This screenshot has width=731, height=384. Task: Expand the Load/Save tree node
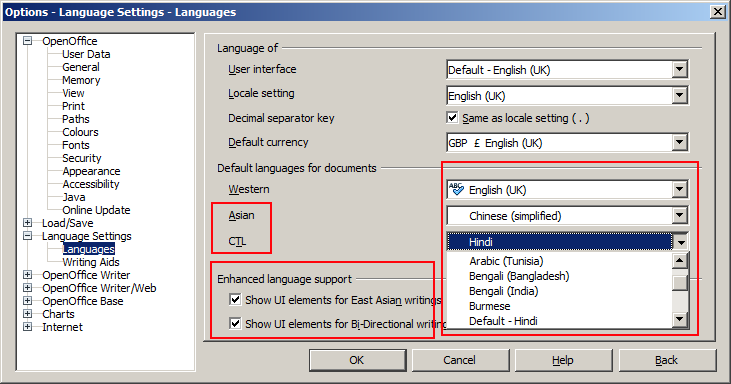(28, 223)
